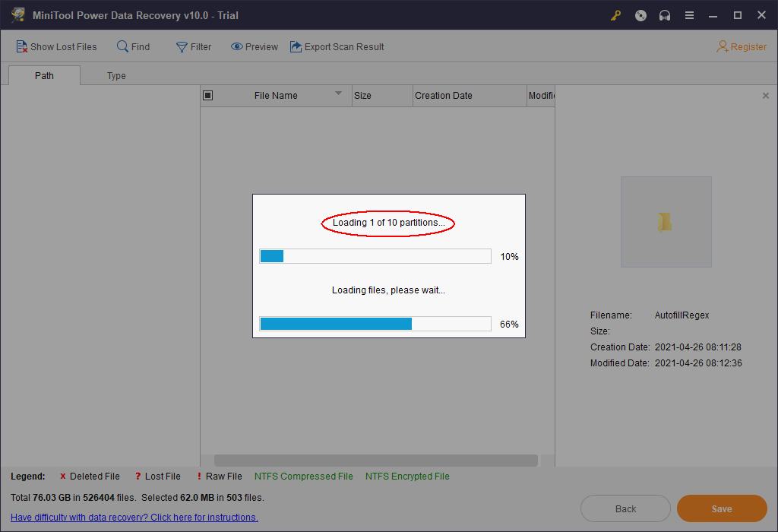Screen dimensions: 778x532
Task: Open the hamburger menu in title bar
Action: point(689,15)
